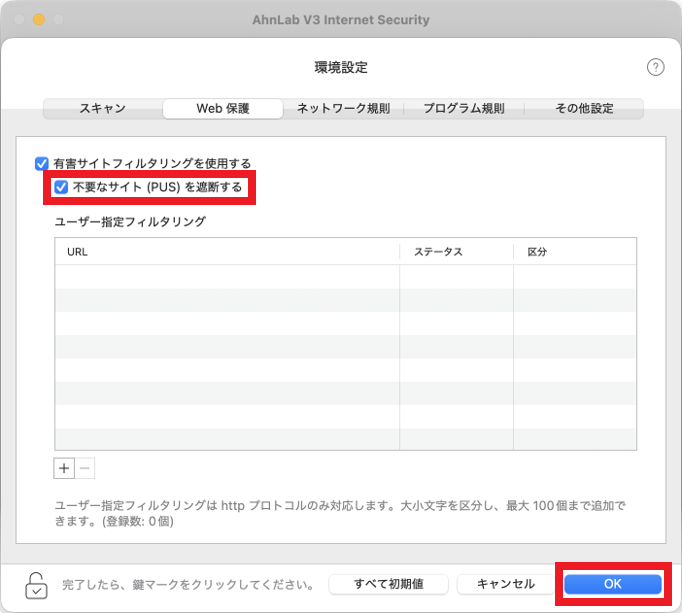Viewport: 682px width, 613px height.
Task: Click the padlock icon to lock settings
Action: pyautogui.click(x=36, y=585)
